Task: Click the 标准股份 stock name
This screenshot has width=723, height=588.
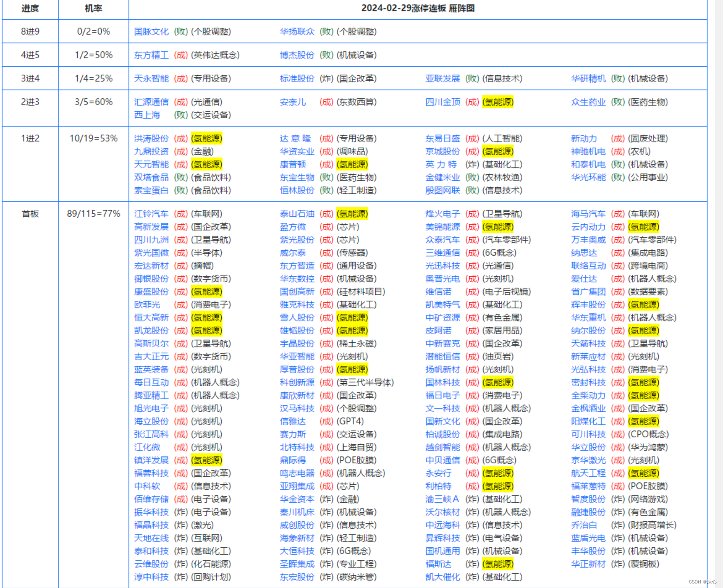Action: tap(297, 79)
